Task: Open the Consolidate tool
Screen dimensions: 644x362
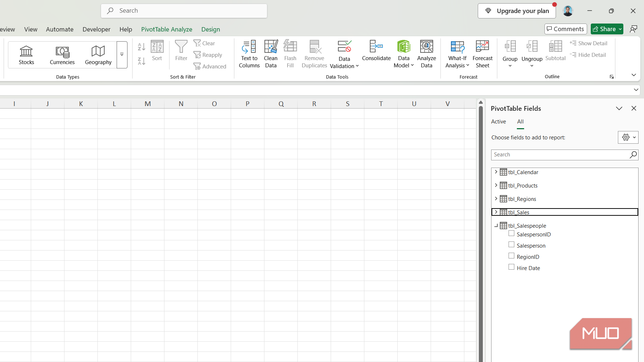Action: click(x=376, y=51)
